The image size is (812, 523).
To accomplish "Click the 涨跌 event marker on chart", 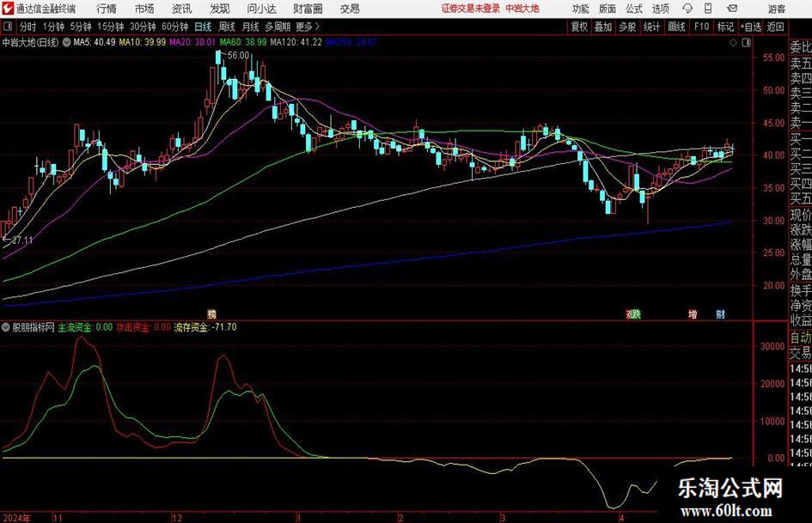I will coord(634,313).
